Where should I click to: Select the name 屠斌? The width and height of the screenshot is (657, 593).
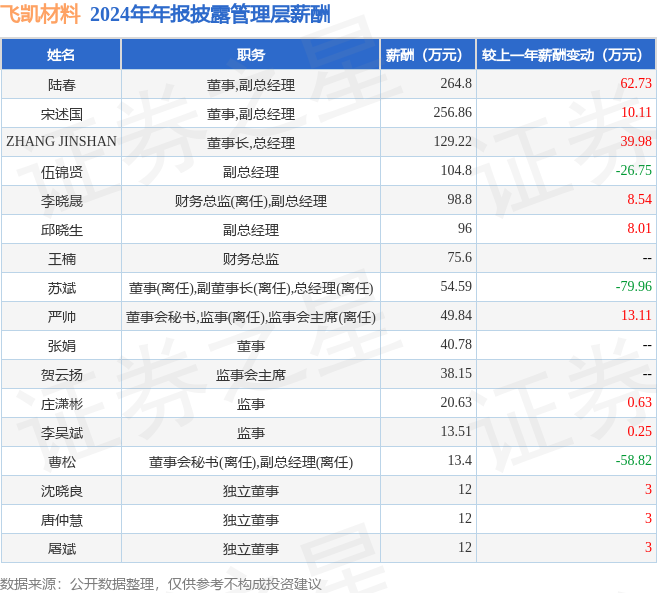[x=62, y=549]
